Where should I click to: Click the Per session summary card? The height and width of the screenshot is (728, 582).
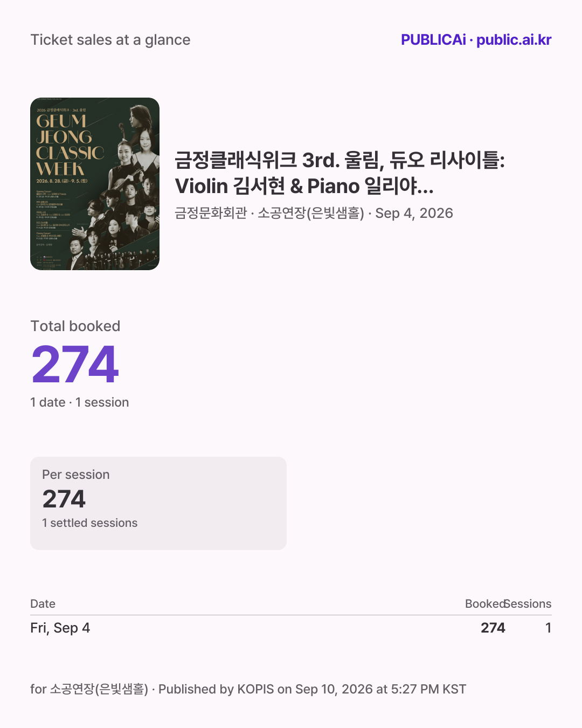click(158, 503)
